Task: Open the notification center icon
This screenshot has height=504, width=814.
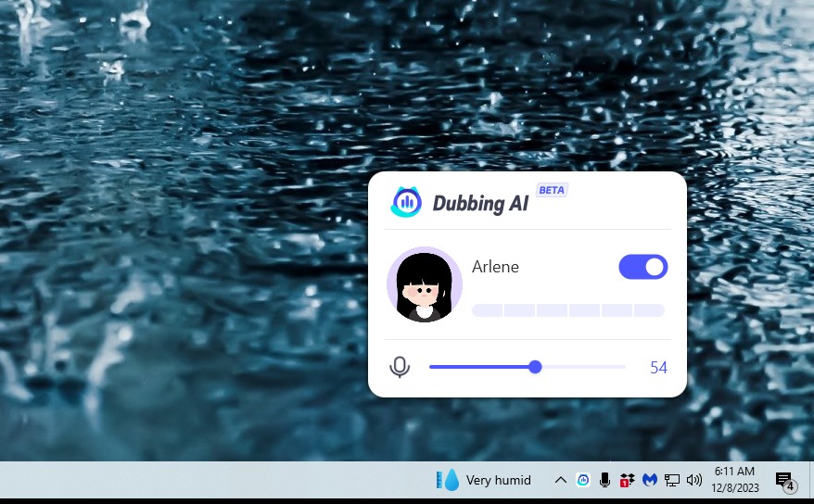Action: pyautogui.click(x=785, y=481)
